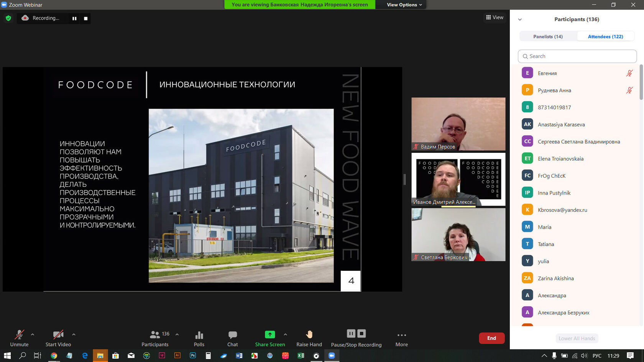Open share options arrow next to Share Screen

click(x=285, y=334)
